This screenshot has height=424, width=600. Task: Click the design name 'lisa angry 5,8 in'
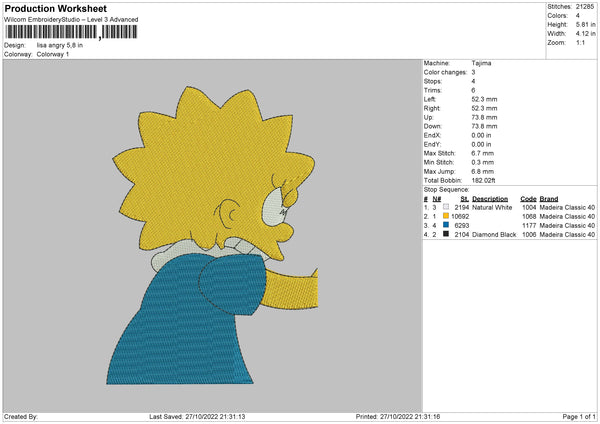point(60,45)
